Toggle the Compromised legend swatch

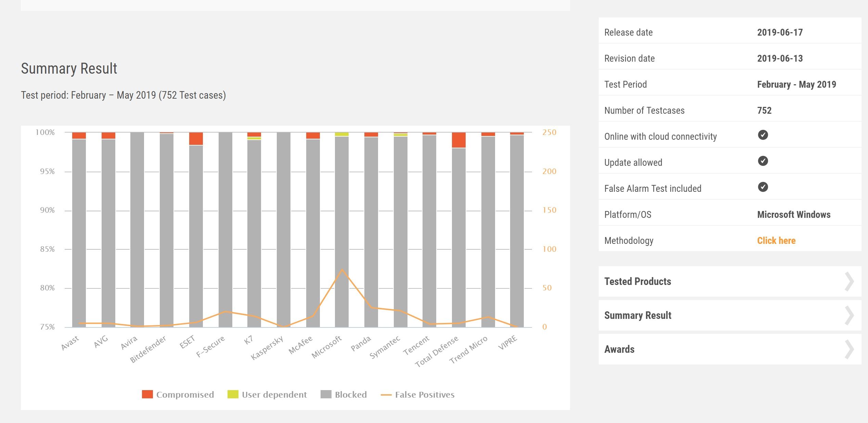[x=147, y=394]
